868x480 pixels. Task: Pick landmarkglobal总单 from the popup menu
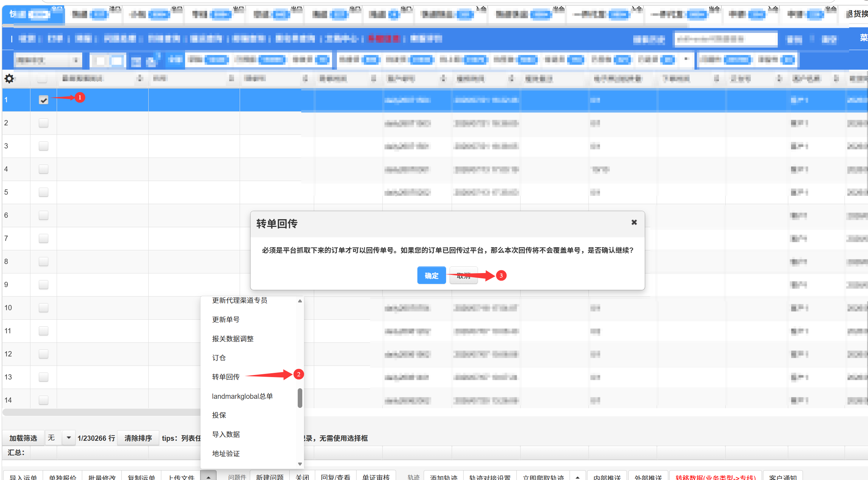coord(242,396)
